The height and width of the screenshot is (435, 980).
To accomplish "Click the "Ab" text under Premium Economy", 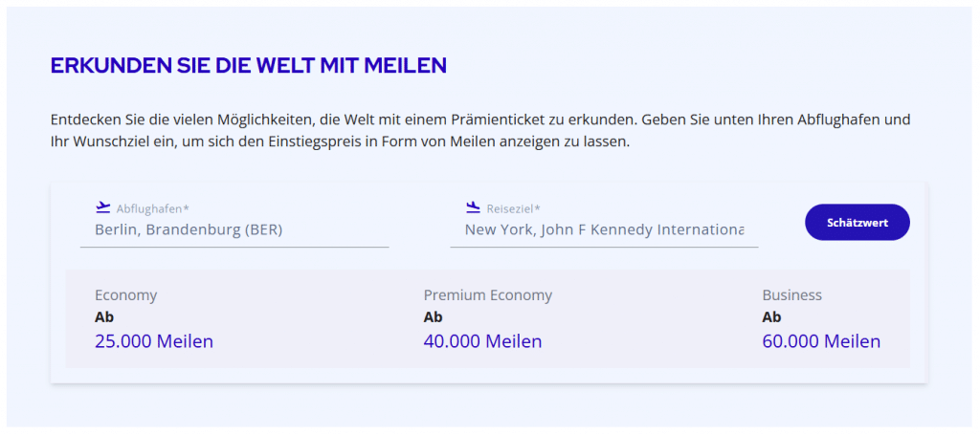I will click(433, 317).
